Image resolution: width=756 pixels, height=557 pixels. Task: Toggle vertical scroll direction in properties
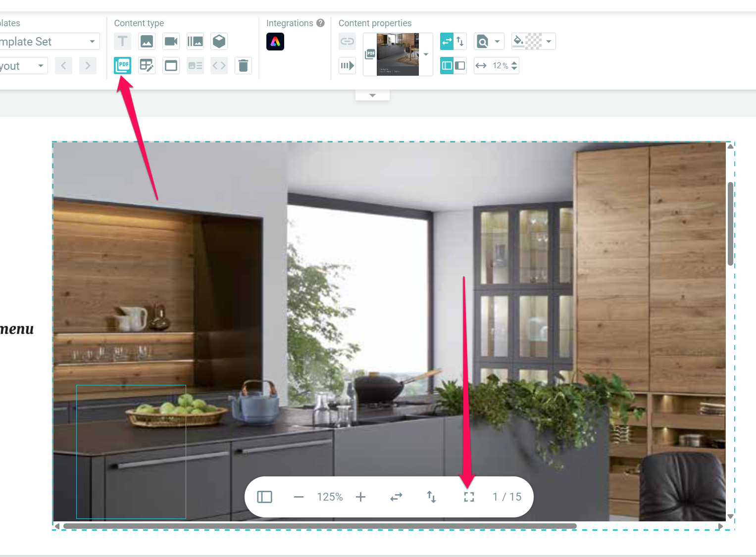pyautogui.click(x=460, y=42)
